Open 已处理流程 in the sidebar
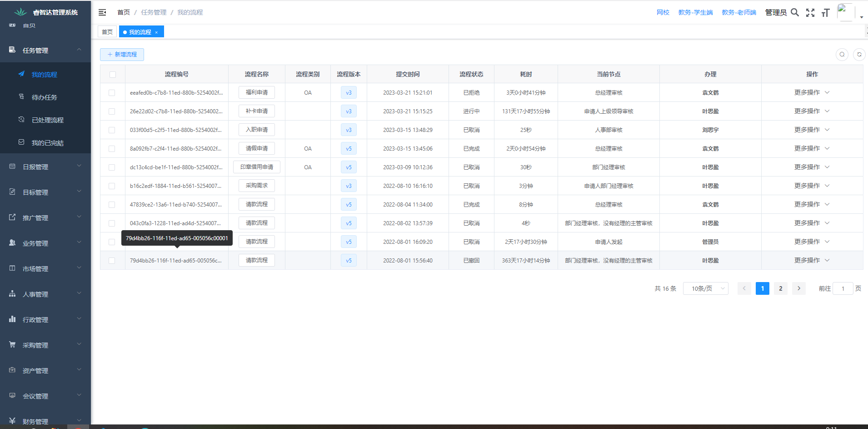Viewport: 868px width, 429px height. pyautogui.click(x=45, y=120)
